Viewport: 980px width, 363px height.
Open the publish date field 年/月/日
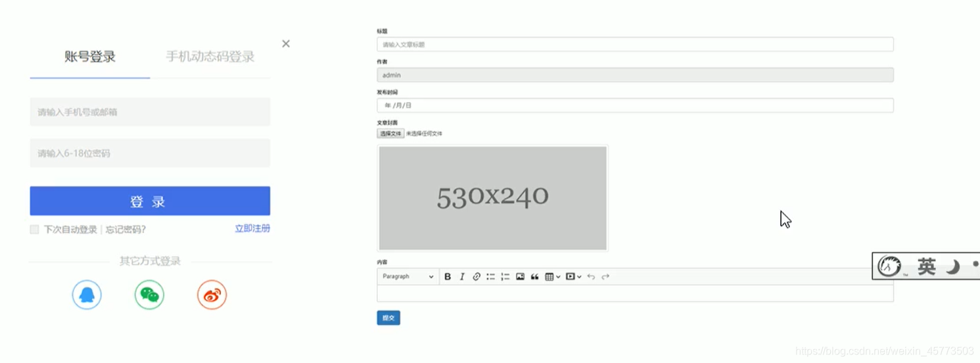click(x=635, y=105)
